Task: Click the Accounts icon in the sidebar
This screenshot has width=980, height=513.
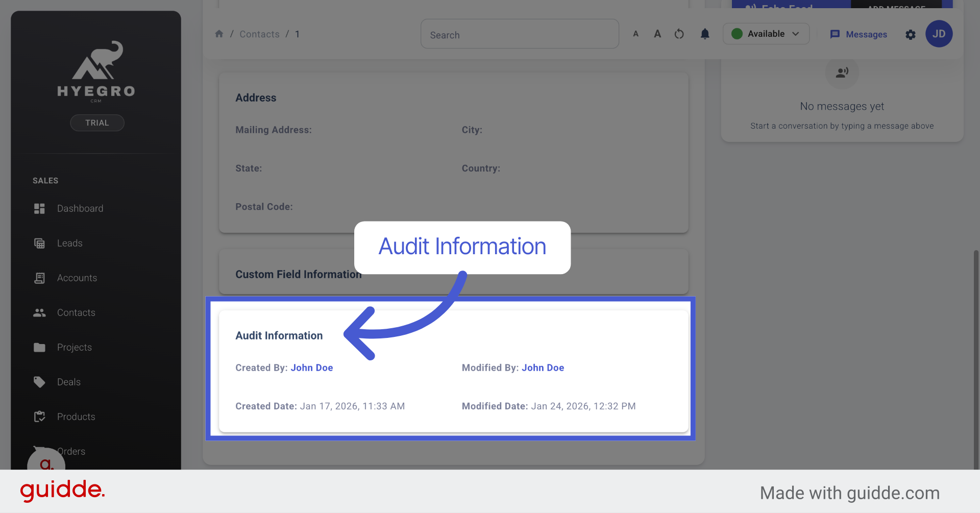Action: coord(40,278)
